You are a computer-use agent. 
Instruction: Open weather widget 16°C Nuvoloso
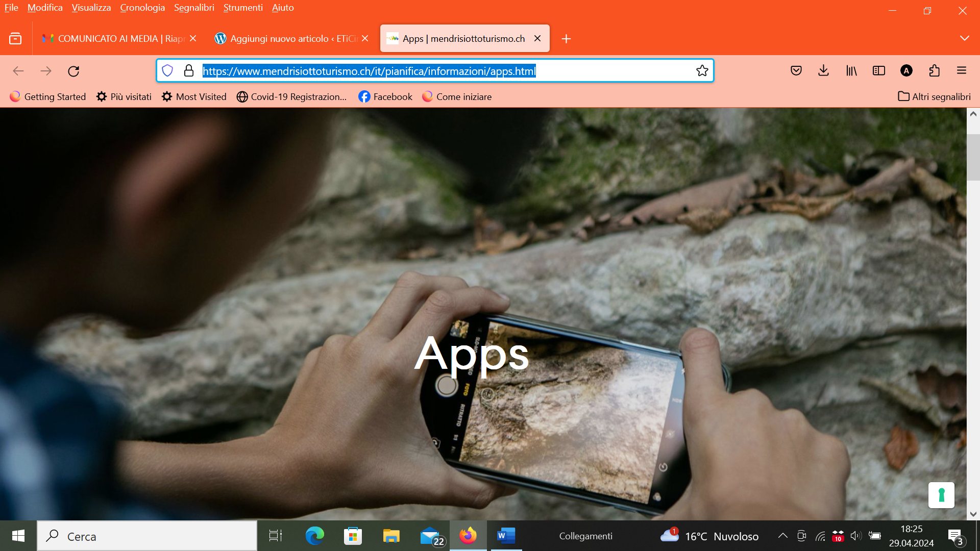[709, 536]
